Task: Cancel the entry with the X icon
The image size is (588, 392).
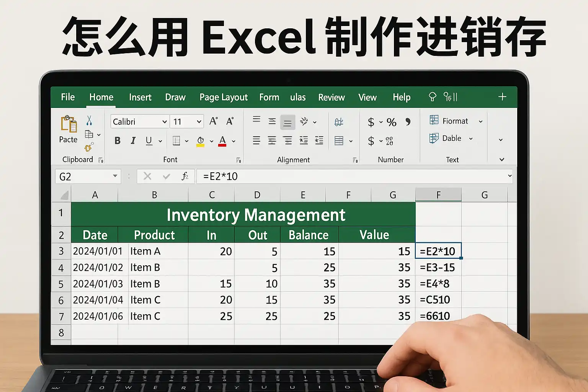Action: [147, 176]
